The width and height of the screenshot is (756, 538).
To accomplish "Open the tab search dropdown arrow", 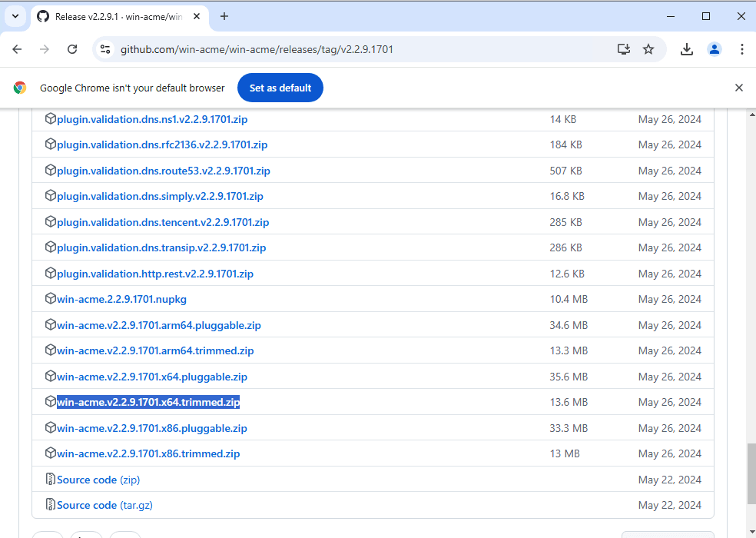I will [15, 16].
